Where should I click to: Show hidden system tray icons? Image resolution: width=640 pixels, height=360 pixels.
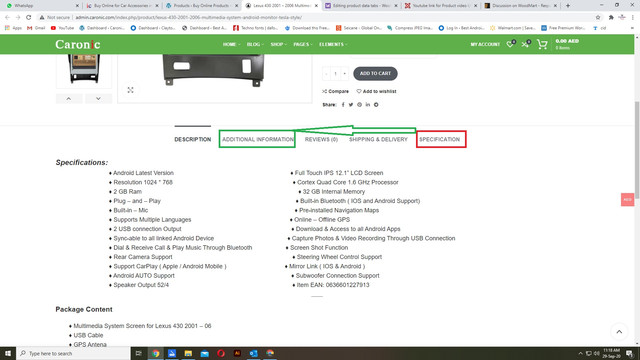click(580, 353)
